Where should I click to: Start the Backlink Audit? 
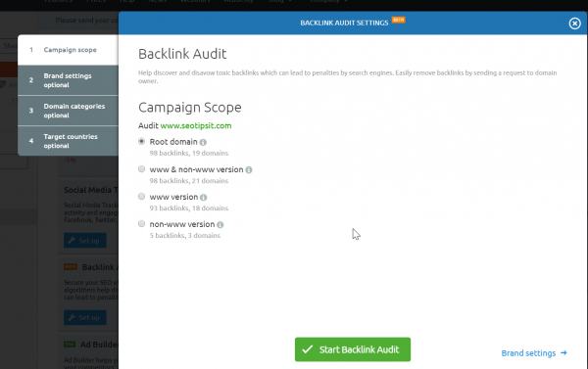353,349
